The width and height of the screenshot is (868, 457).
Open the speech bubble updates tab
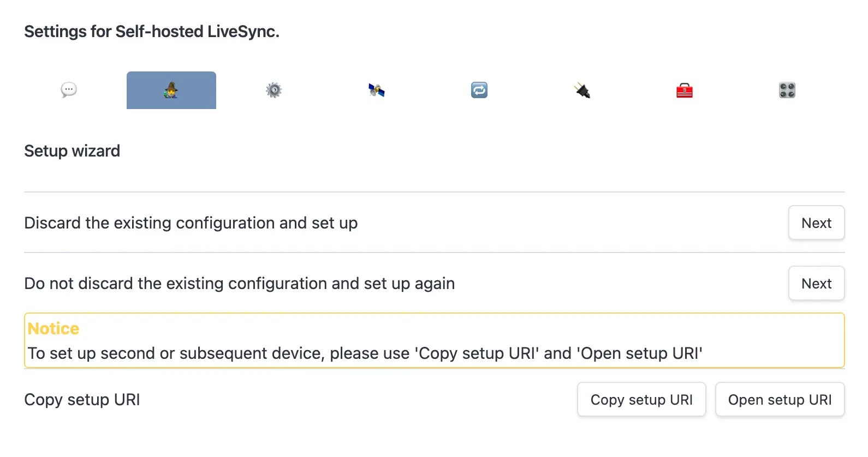(69, 90)
